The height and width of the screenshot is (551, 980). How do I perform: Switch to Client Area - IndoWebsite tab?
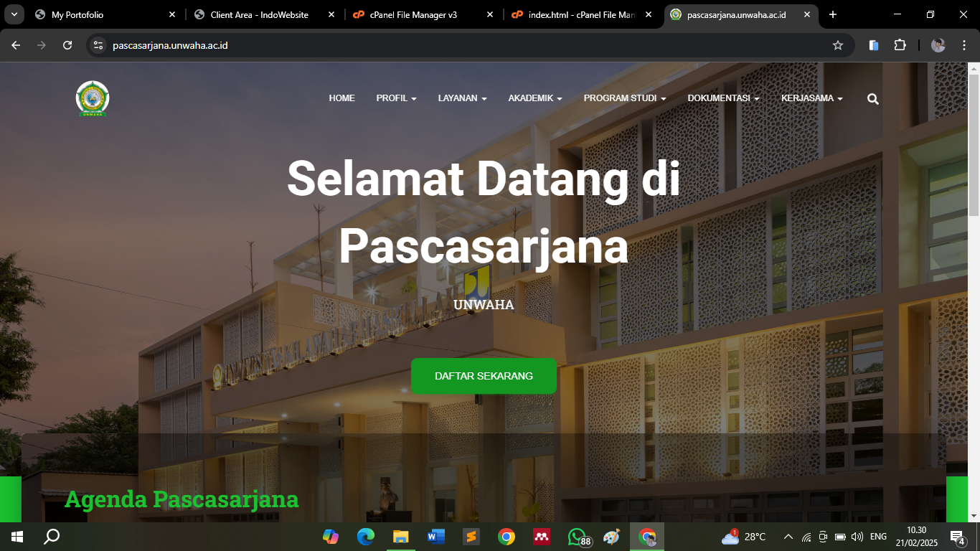tap(265, 14)
